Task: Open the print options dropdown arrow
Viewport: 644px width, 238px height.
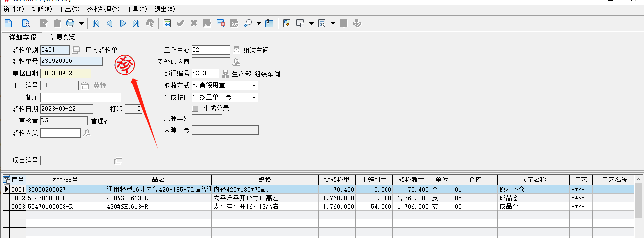Action: [x=81, y=23]
